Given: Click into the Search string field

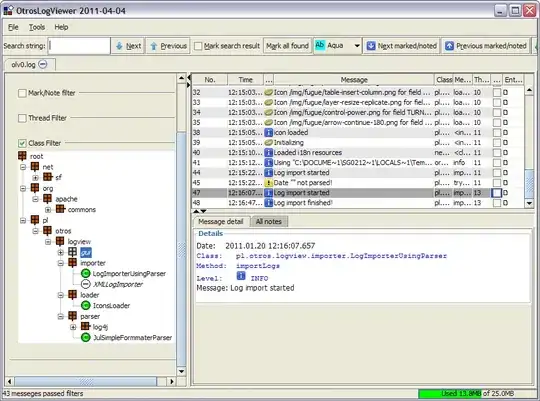Looking at the screenshot, I should 79,46.
